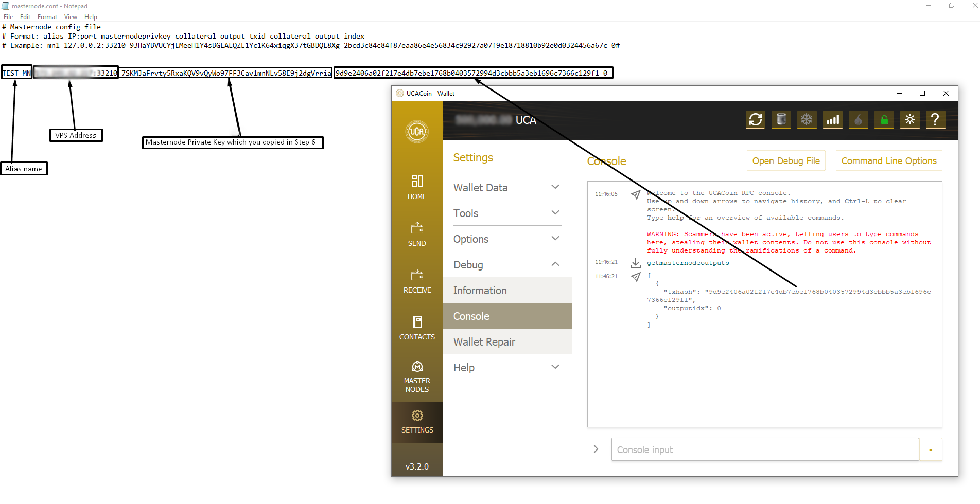Screen dimensions: 980x504
Task: Click the snowflake icon in wallet toolbar
Action: tap(807, 120)
